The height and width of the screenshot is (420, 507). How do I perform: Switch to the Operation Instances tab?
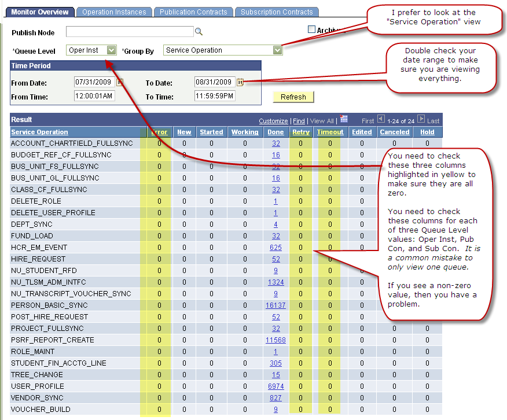coord(114,12)
